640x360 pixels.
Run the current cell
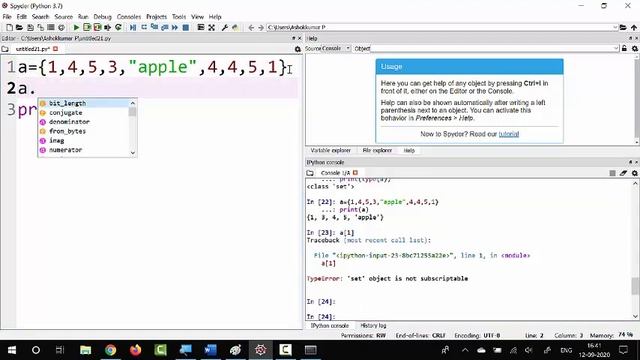[87, 27]
